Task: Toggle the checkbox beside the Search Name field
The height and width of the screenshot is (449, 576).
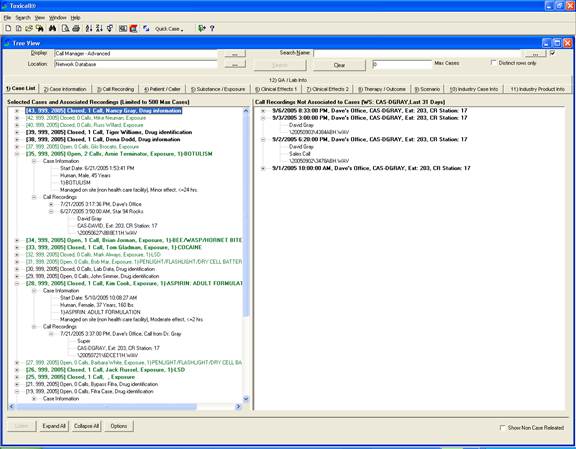Action: click(x=552, y=53)
